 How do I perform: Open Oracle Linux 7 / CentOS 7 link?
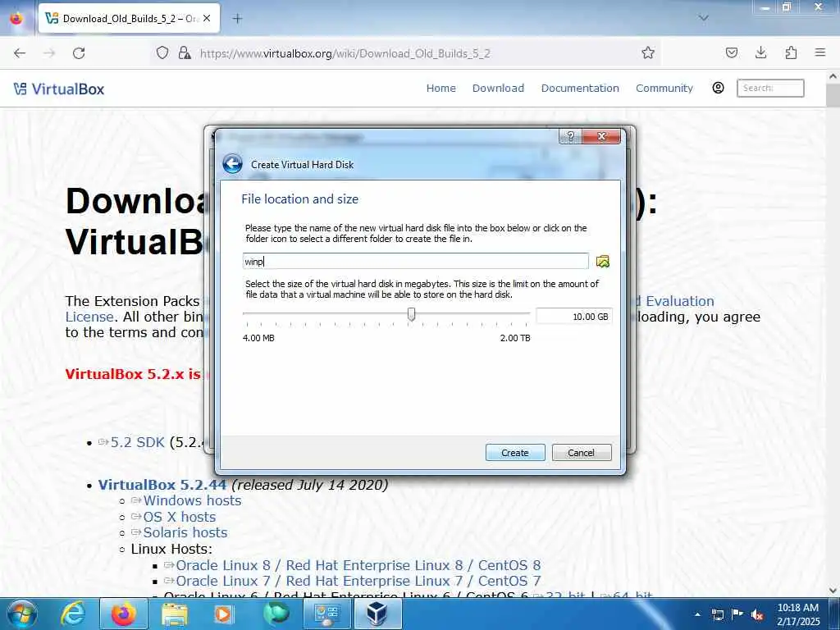358,582
